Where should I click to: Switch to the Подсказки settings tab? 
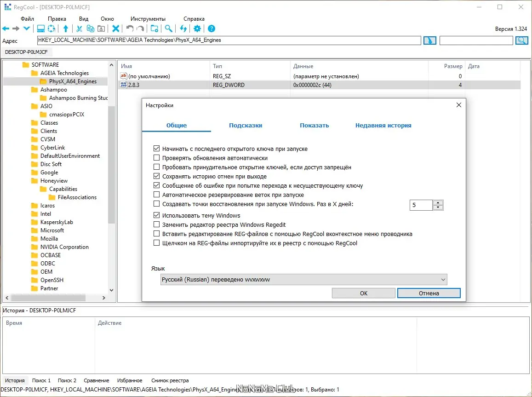pos(245,125)
